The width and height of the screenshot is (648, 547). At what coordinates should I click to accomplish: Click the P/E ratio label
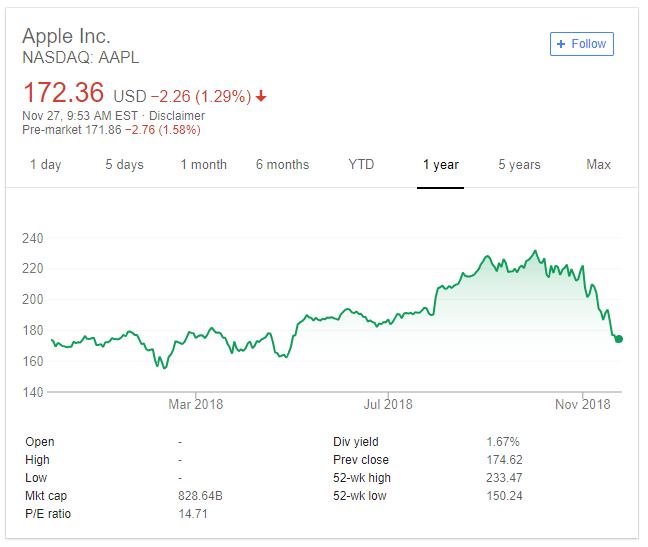[48, 514]
